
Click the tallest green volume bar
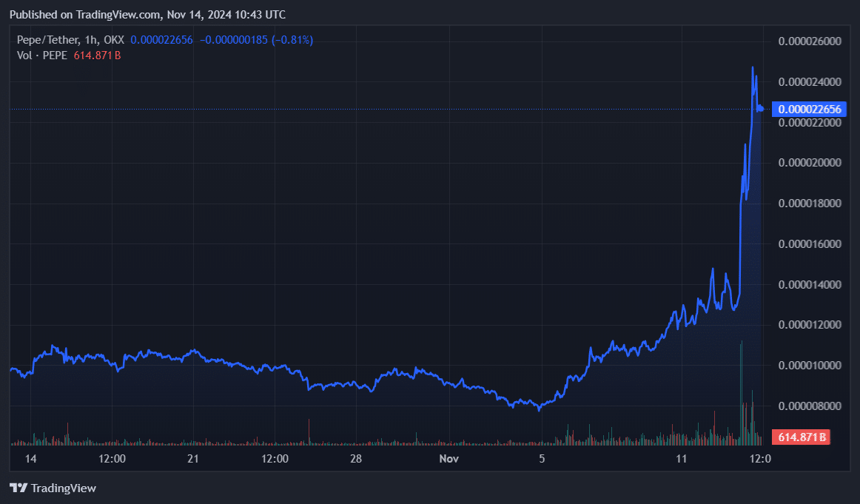click(741, 385)
